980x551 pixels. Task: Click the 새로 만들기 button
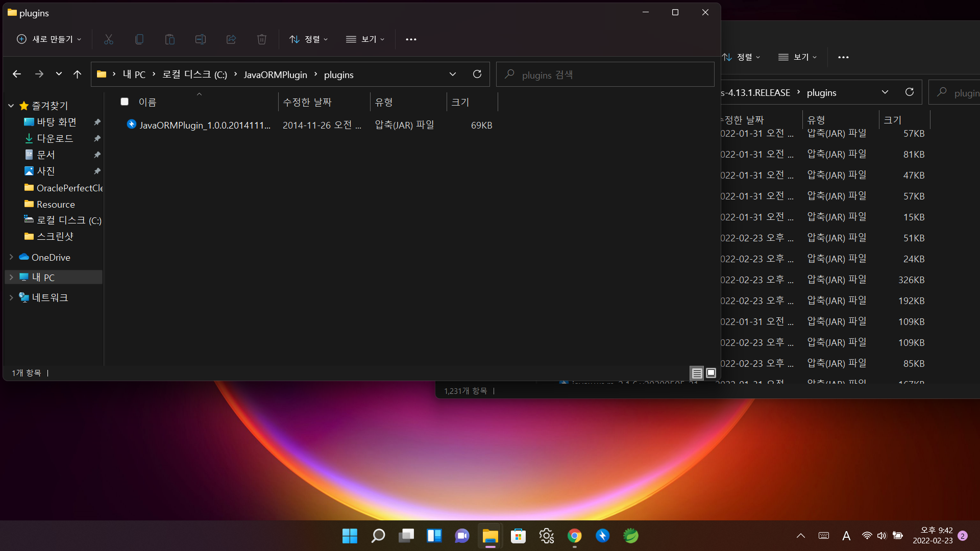pos(49,39)
